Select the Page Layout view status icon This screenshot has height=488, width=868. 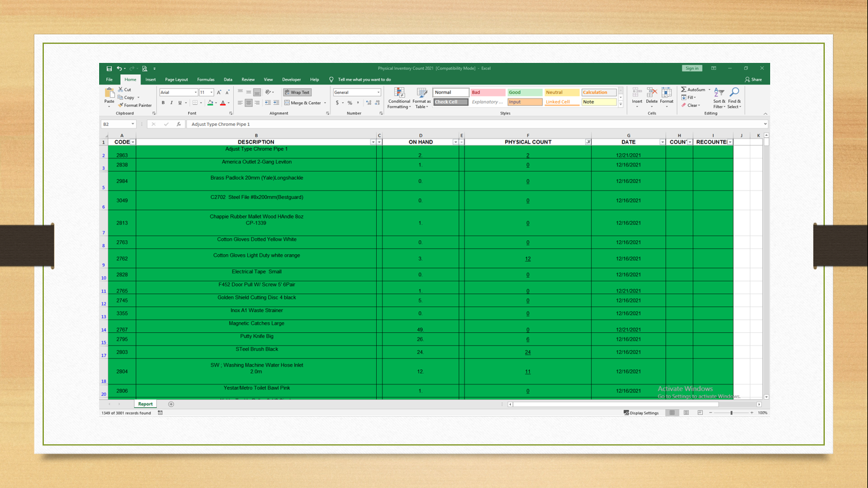coord(686,413)
